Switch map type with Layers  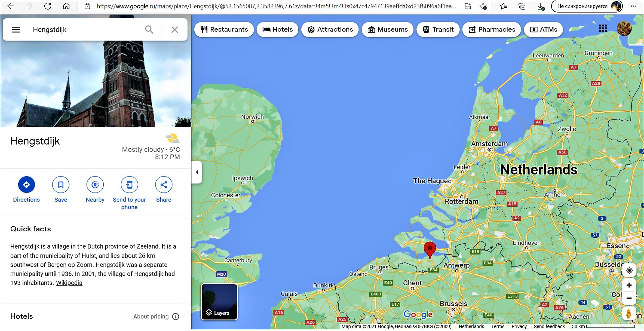[x=219, y=302]
